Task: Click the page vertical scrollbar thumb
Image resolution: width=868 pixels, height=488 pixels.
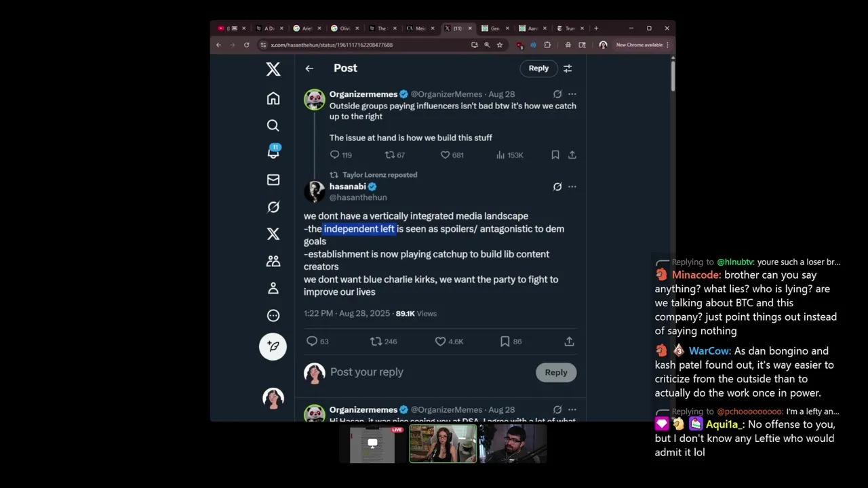Action: click(x=673, y=75)
